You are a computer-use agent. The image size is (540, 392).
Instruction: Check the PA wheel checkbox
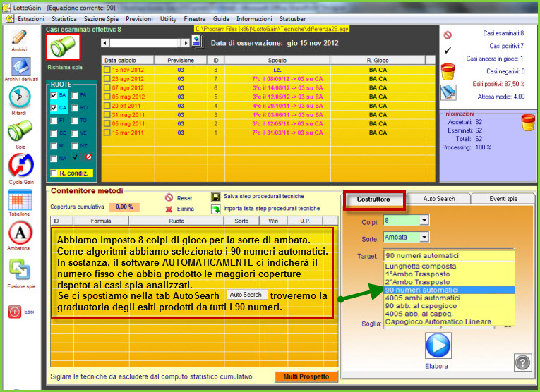(x=75, y=95)
